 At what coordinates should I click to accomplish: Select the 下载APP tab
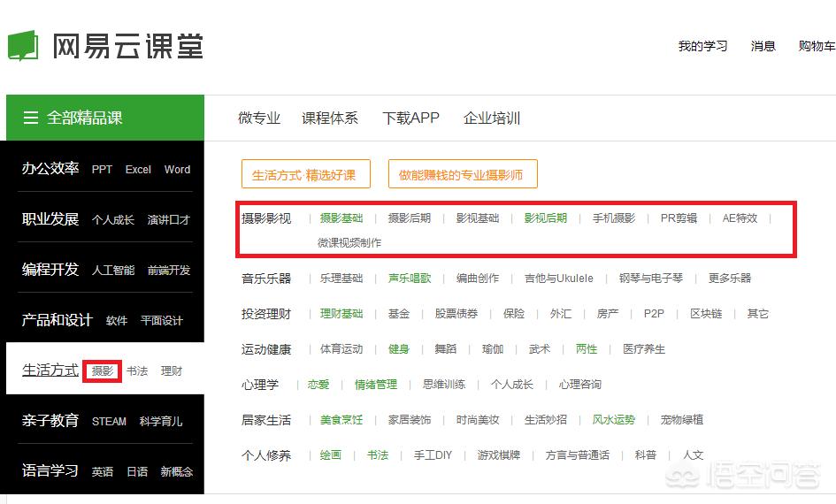pos(410,118)
